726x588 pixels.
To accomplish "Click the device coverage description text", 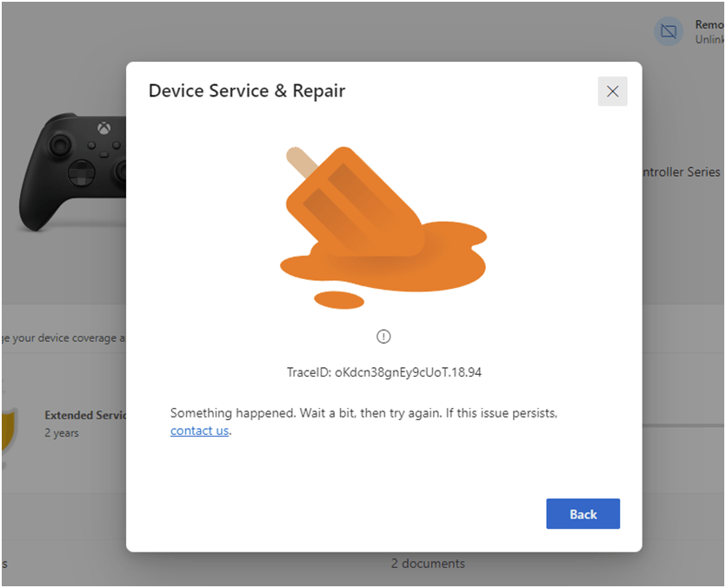I will pyautogui.click(x=63, y=337).
